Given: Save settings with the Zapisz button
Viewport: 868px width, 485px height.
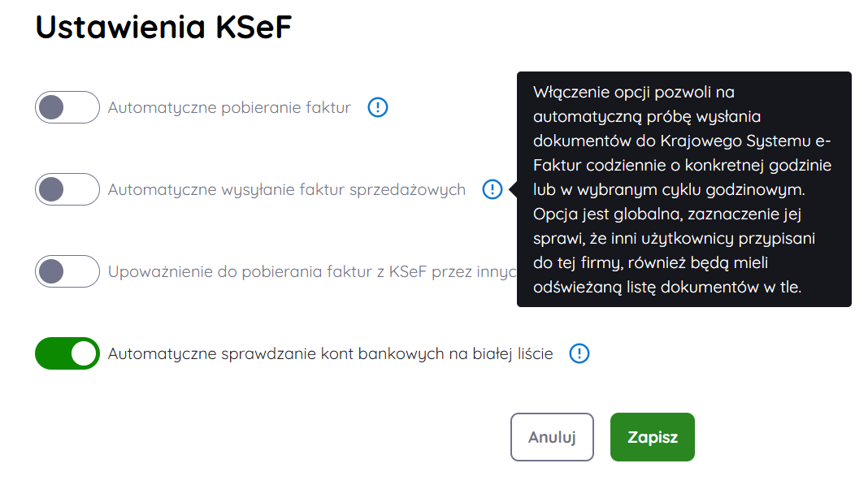Looking at the screenshot, I should 652,437.
